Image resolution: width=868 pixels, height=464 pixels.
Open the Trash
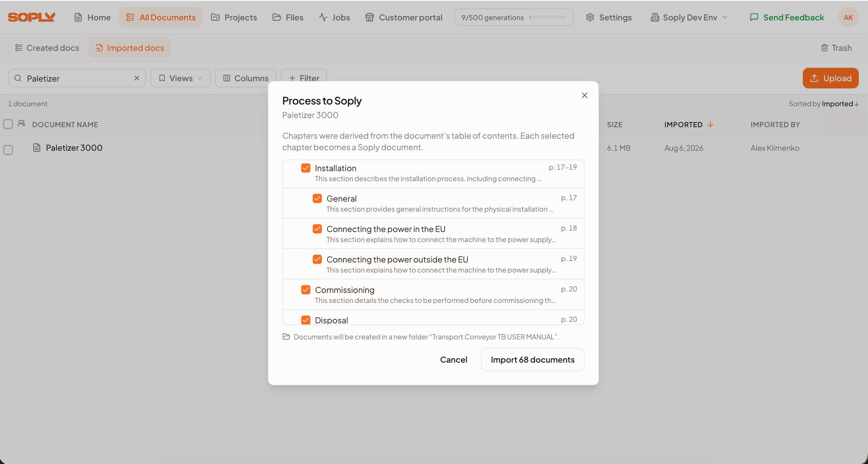tap(836, 48)
